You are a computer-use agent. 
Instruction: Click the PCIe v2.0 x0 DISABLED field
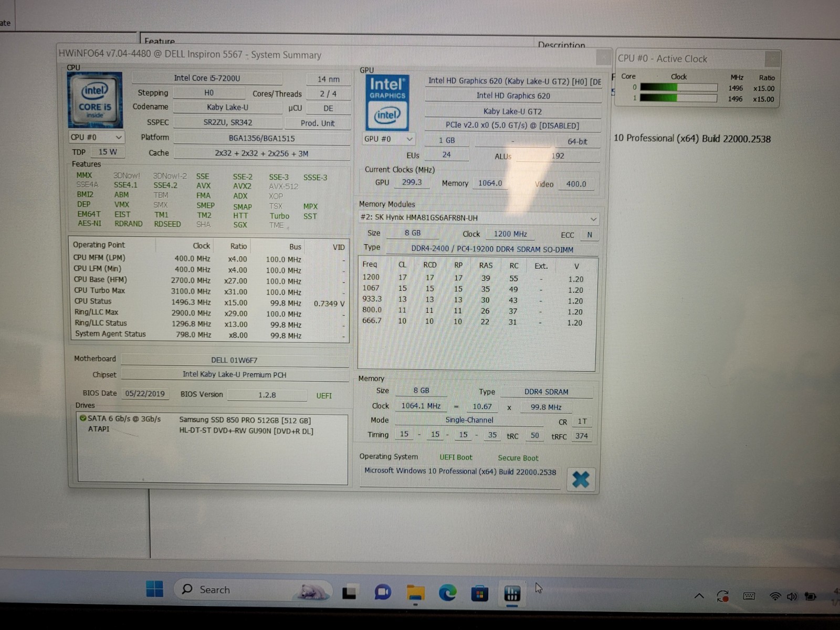513,125
